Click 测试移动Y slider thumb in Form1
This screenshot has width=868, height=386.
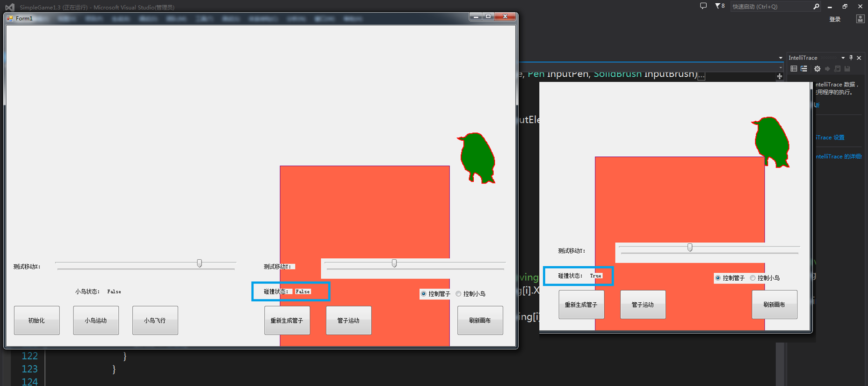pyautogui.click(x=394, y=263)
